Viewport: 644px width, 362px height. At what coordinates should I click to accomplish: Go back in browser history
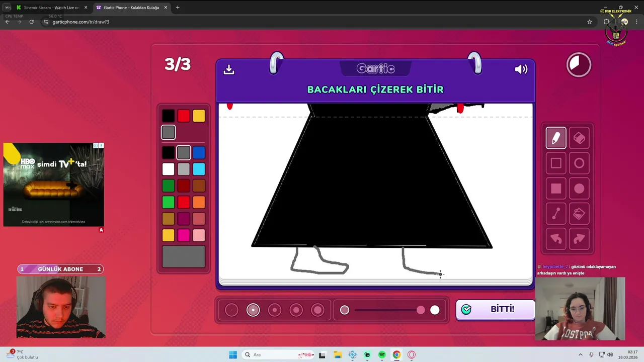(x=8, y=22)
